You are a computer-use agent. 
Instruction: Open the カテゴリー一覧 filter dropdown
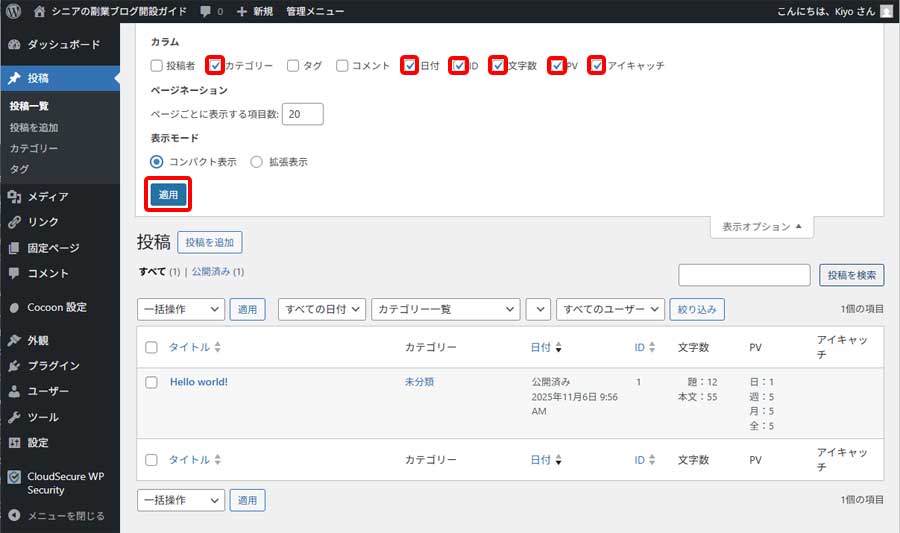point(446,309)
